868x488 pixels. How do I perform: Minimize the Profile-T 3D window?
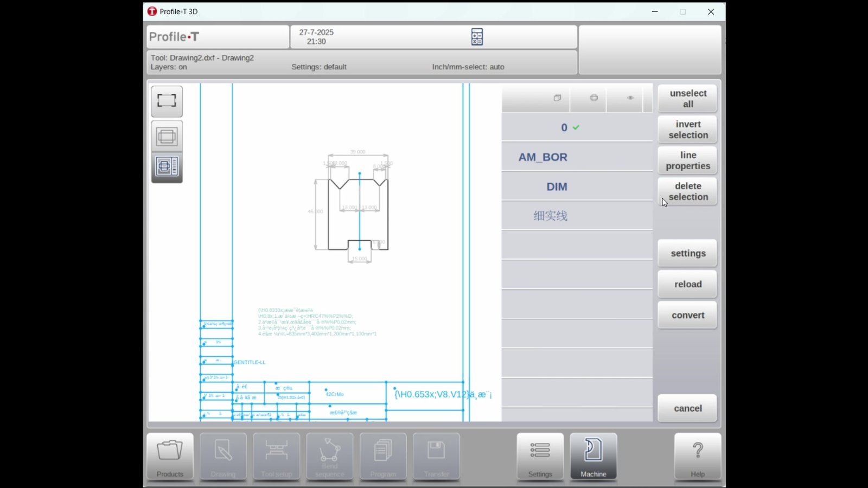[655, 11]
